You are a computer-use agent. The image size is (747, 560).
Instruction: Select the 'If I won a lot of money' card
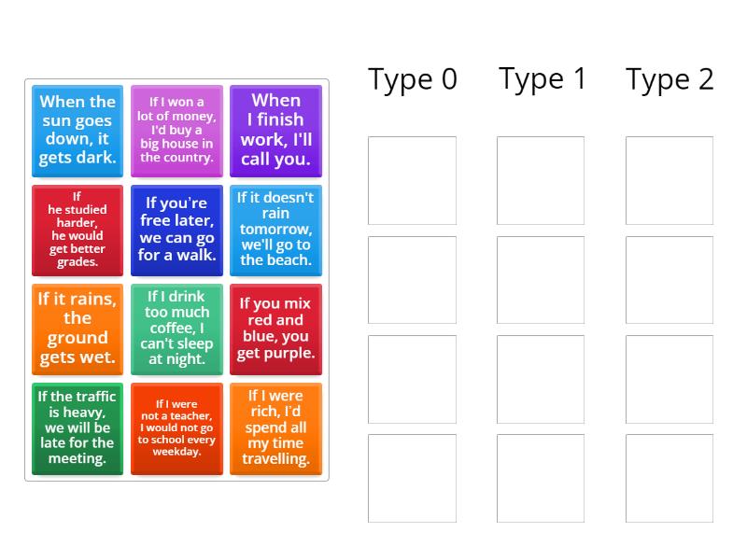(176, 131)
